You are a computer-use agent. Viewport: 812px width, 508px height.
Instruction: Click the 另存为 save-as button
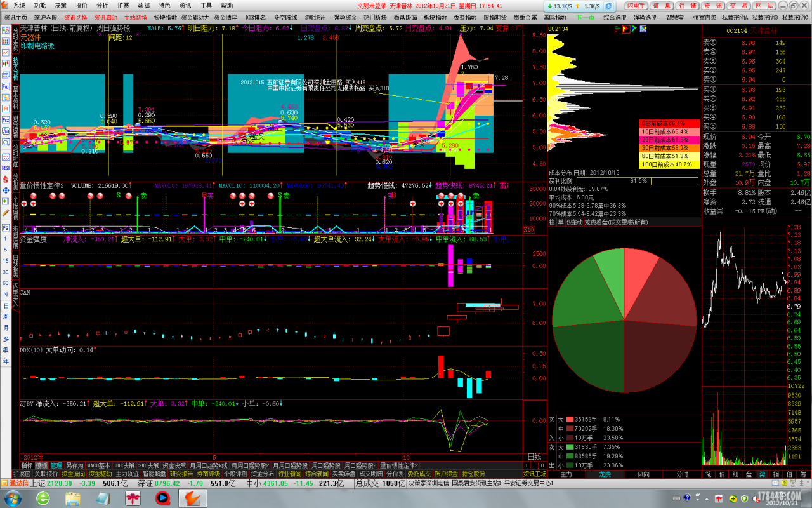click(74, 465)
